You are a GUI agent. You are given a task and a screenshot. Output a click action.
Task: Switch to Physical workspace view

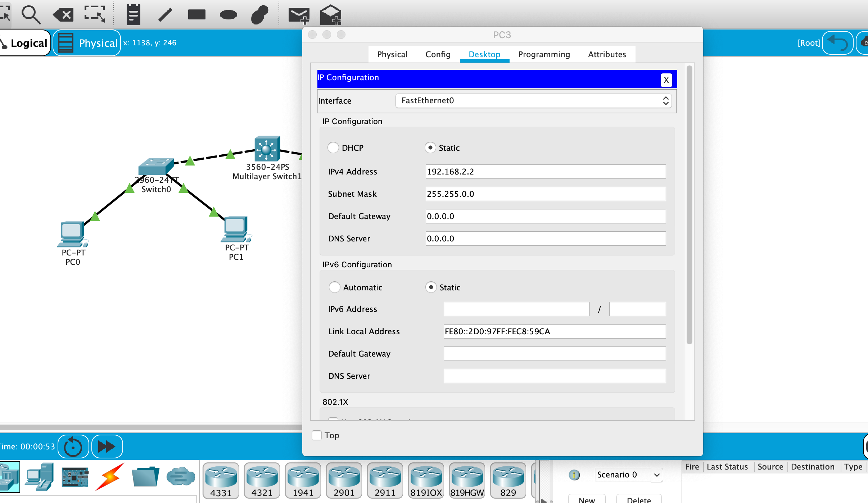[x=87, y=43]
